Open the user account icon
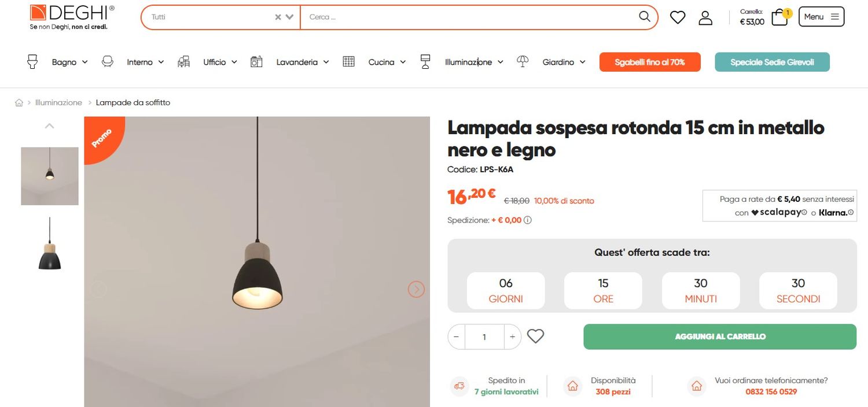This screenshot has width=868, height=407. 705,17
